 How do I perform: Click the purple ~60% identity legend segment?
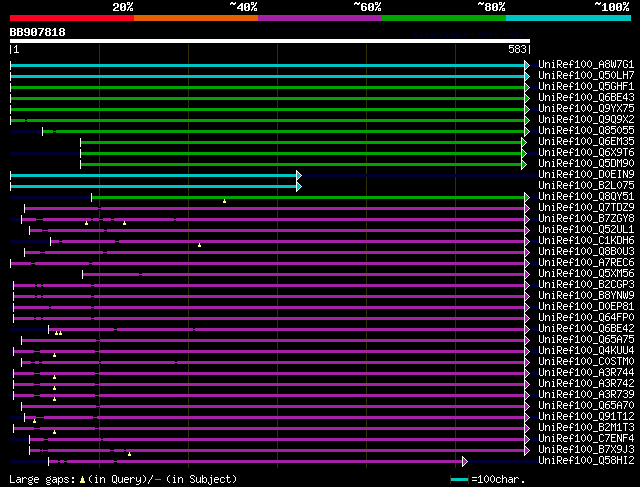pos(320,18)
